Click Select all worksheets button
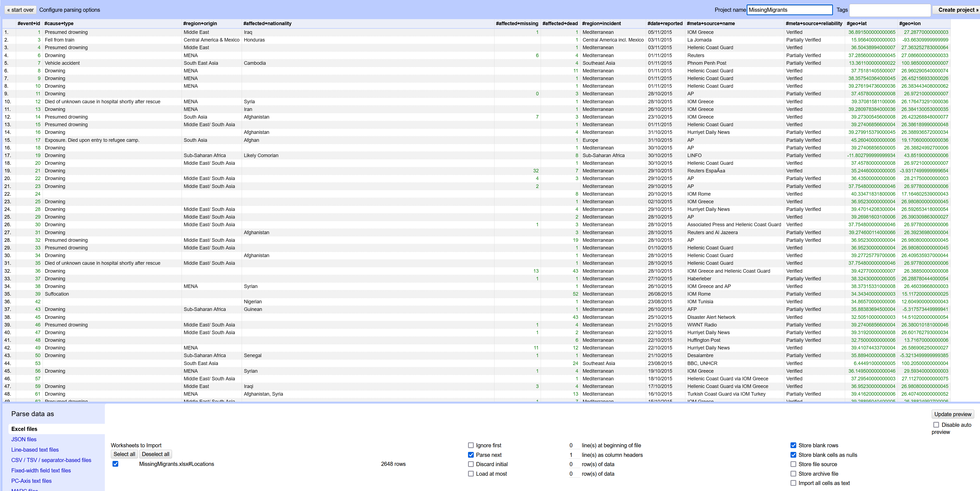The height and width of the screenshot is (491, 980). [x=124, y=454]
